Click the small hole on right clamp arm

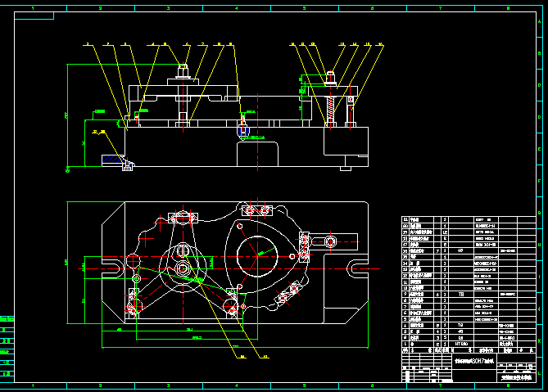click(330, 241)
